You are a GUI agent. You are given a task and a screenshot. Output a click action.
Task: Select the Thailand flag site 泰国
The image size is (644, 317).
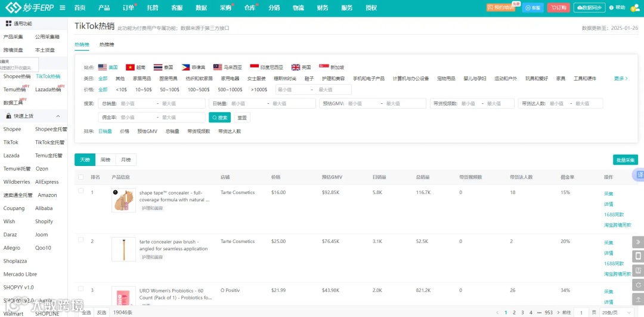(163, 67)
